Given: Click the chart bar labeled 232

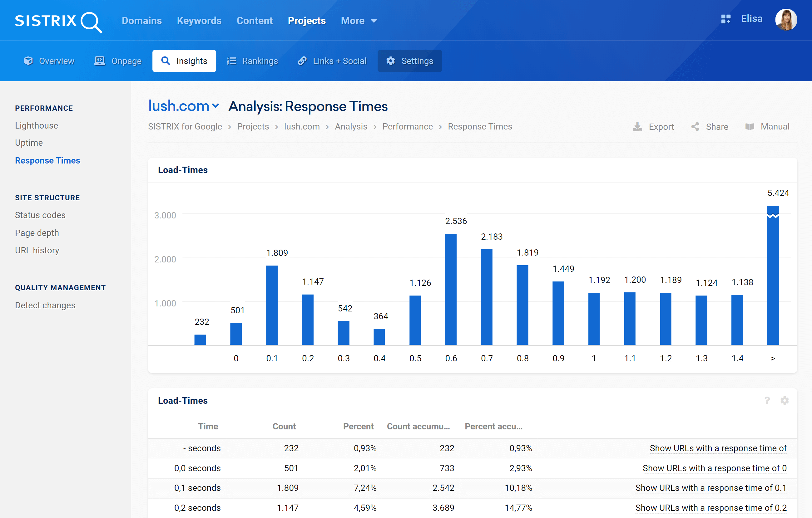Looking at the screenshot, I should (x=200, y=340).
